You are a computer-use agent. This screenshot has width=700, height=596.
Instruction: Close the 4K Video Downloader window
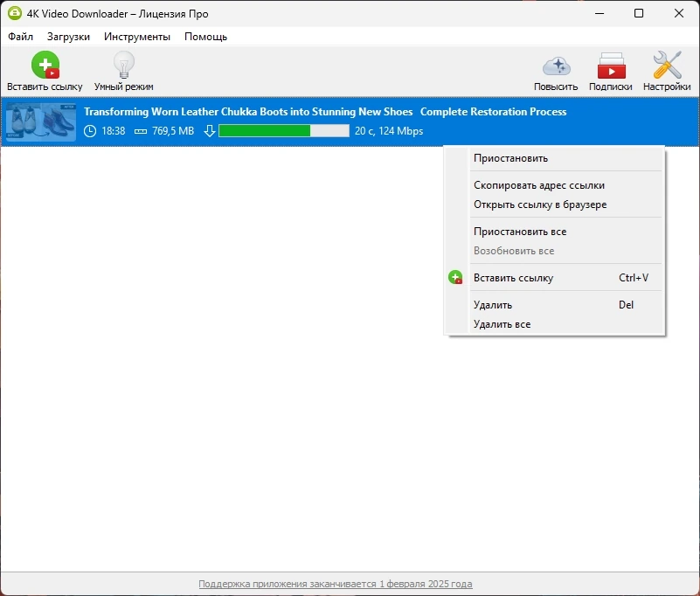point(678,13)
